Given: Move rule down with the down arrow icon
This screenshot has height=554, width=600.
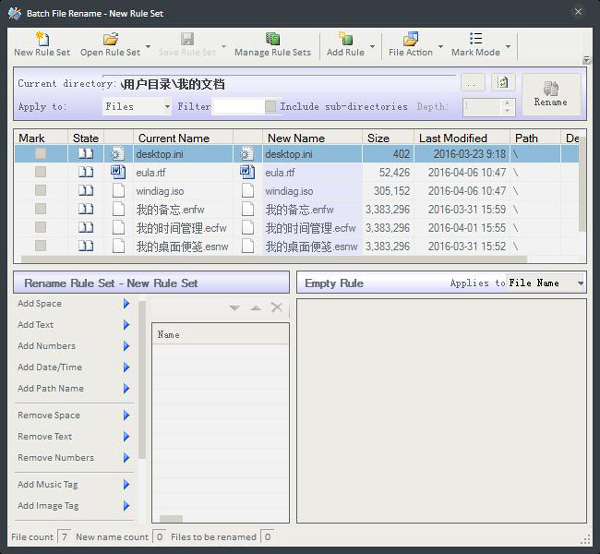Looking at the screenshot, I should coord(235,308).
